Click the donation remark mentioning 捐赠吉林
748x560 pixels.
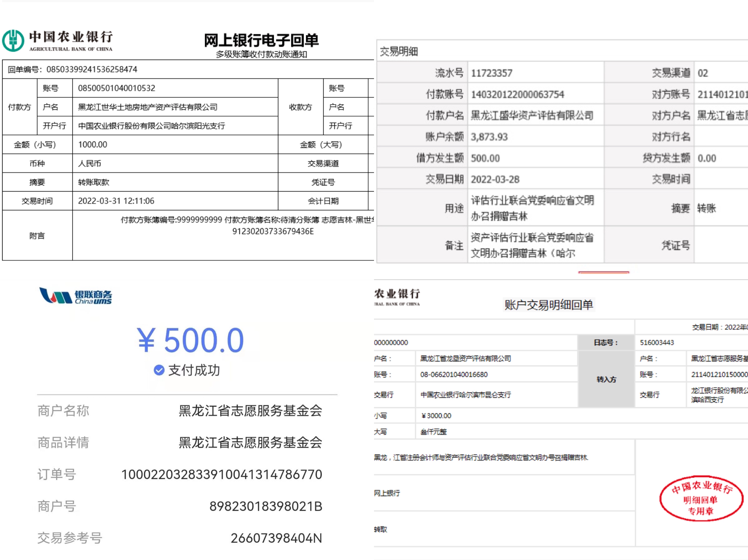pyautogui.click(x=481, y=458)
